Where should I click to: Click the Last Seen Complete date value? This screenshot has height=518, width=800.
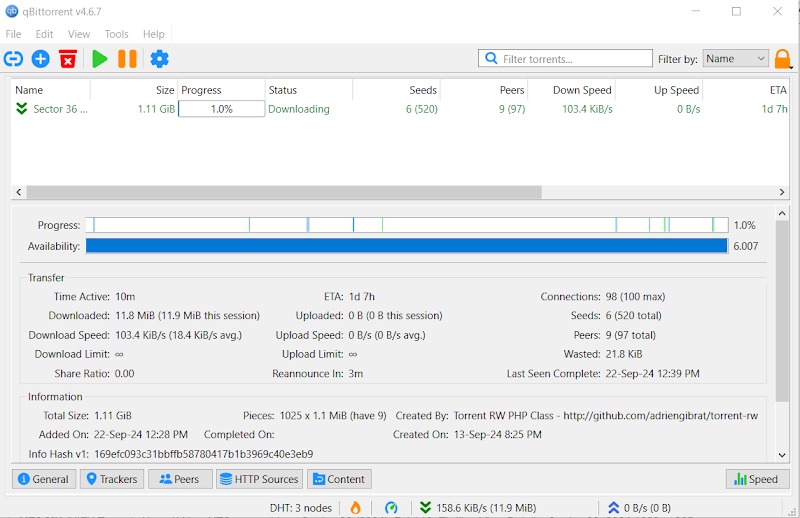pos(652,373)
